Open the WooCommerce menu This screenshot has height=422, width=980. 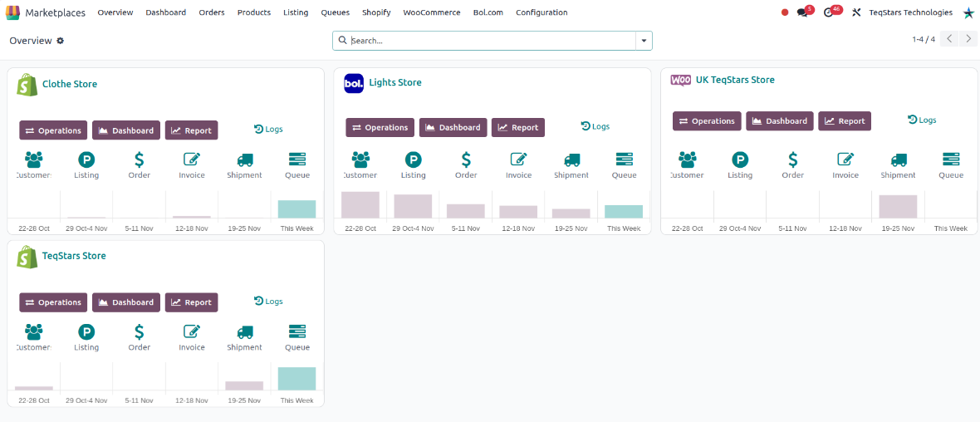(432, 12)
